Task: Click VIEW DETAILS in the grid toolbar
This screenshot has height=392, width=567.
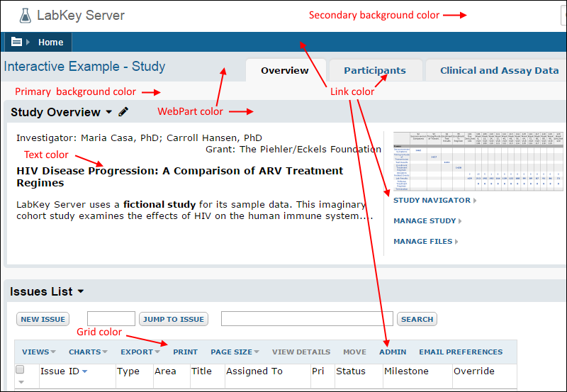Action: 301,352
